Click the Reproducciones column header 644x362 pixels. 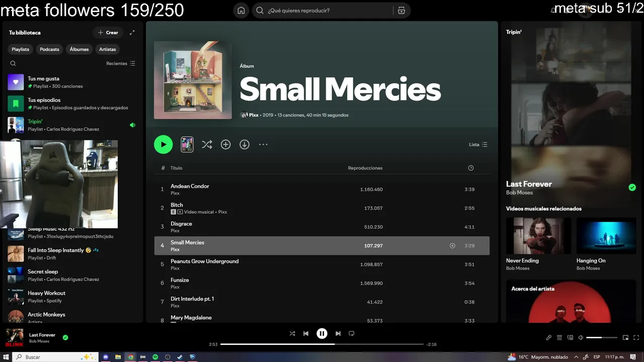[x=365, y=168]
